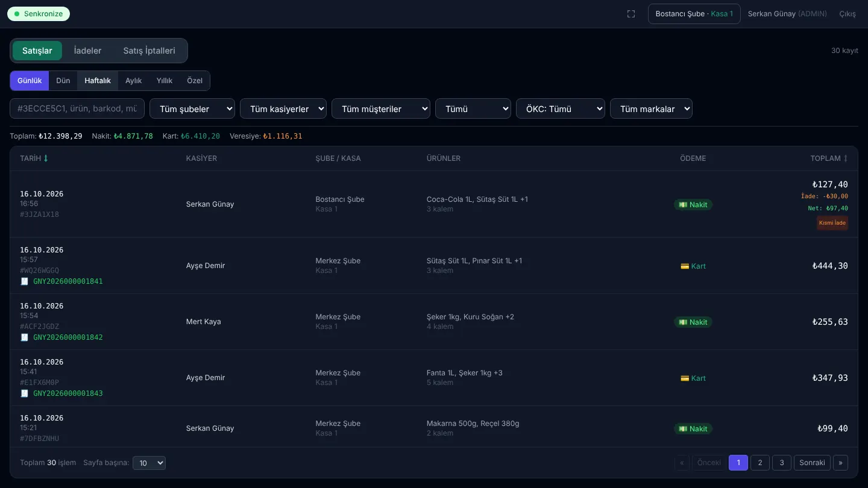Select the Dün period filter

tap(63, 81)
